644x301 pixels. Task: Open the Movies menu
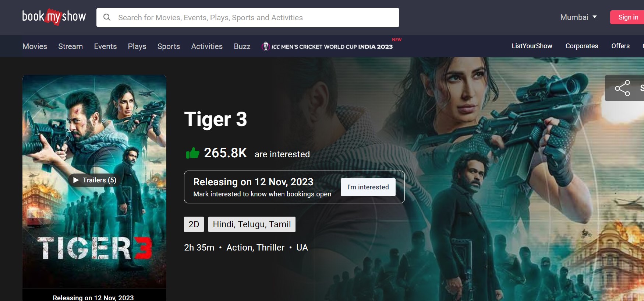click(35, 46)
